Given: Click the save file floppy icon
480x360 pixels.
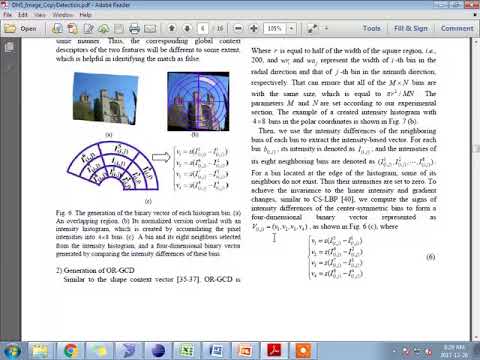Looking at the screenshot, I should pyautogui.click(x=119, y=29).
